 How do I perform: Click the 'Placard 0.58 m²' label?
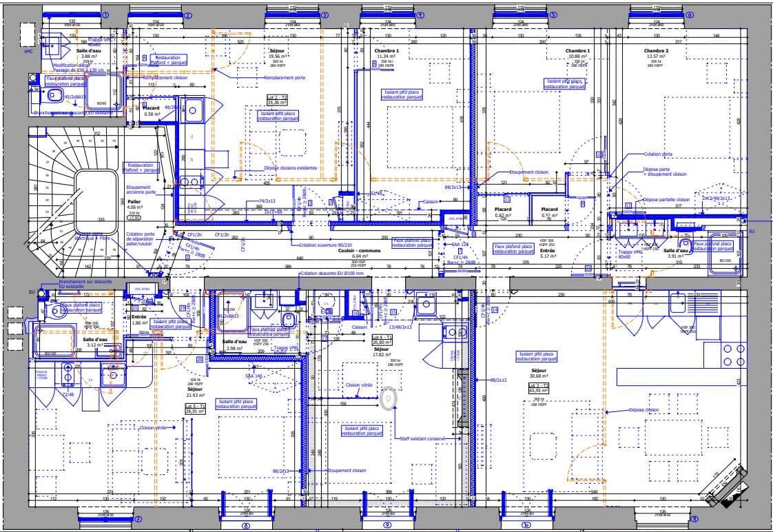(152, 111)
